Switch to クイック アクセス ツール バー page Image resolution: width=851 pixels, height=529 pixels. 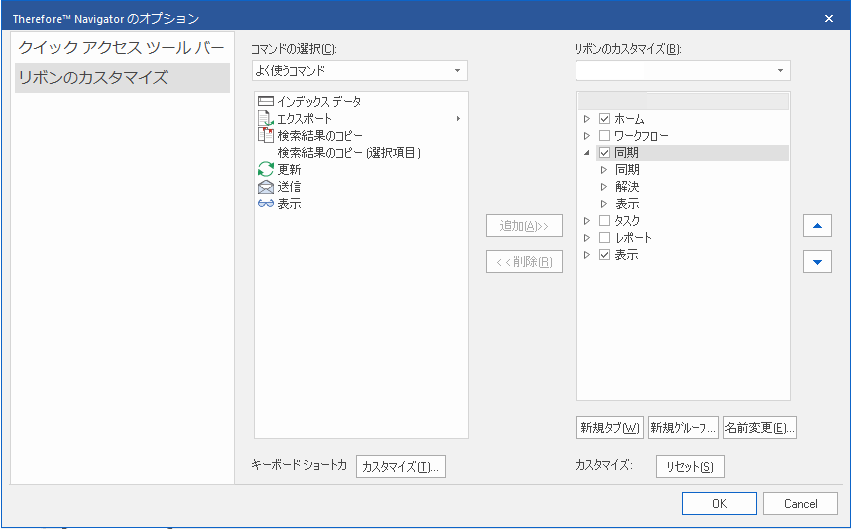tap(122, 48)
